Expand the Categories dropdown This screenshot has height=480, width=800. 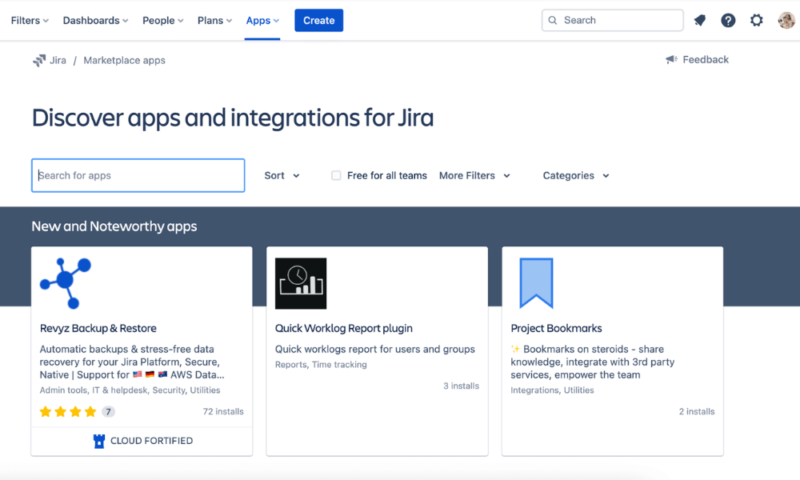[576, 175]
